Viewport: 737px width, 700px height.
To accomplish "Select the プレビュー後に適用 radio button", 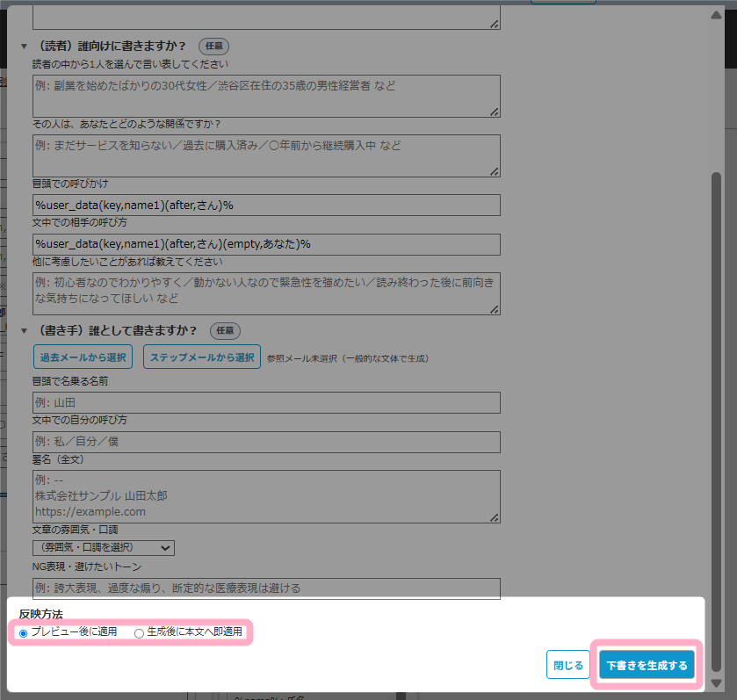I will point(24,632).
